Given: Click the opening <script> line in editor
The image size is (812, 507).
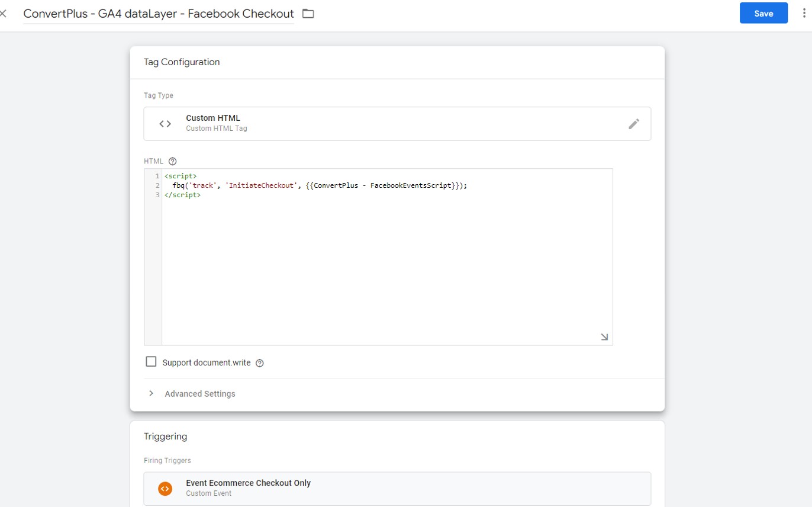Looking at the screenshot, I should (181, 176).
